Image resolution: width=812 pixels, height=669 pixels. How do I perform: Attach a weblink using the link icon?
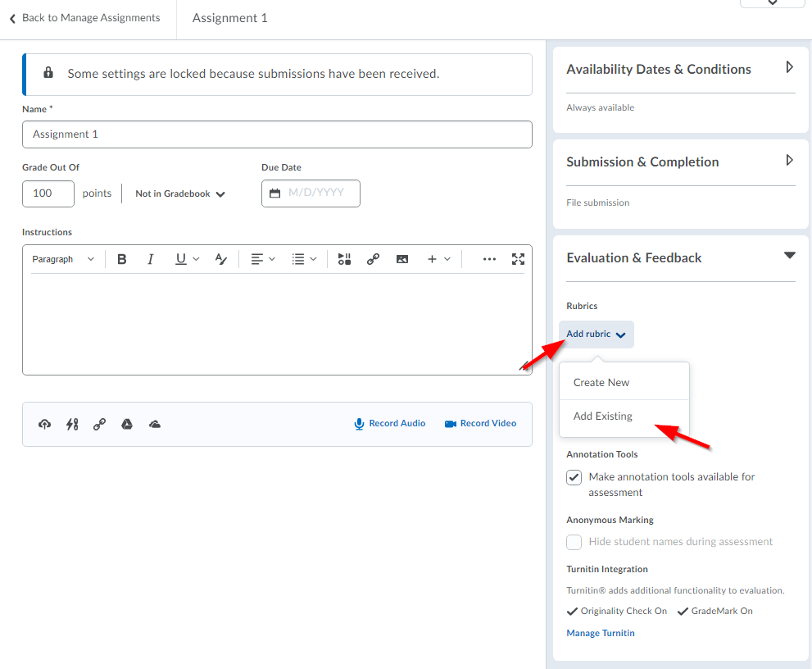99,424
